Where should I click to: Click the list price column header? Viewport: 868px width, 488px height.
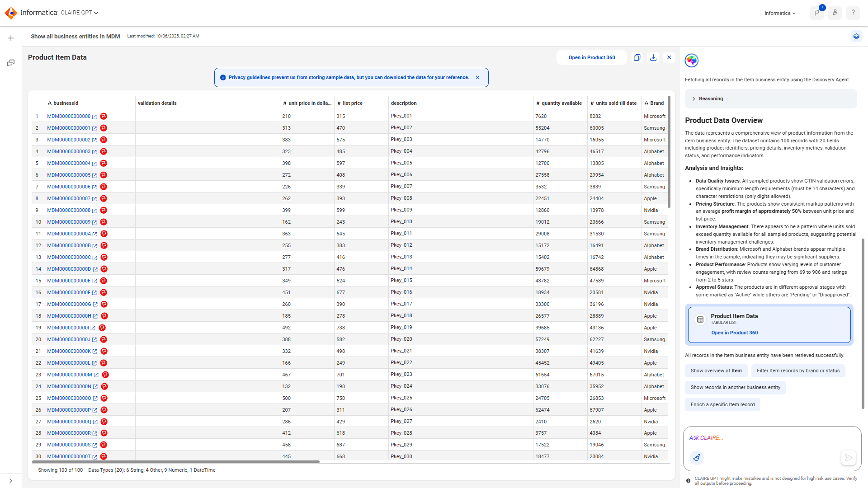[361, 103]
